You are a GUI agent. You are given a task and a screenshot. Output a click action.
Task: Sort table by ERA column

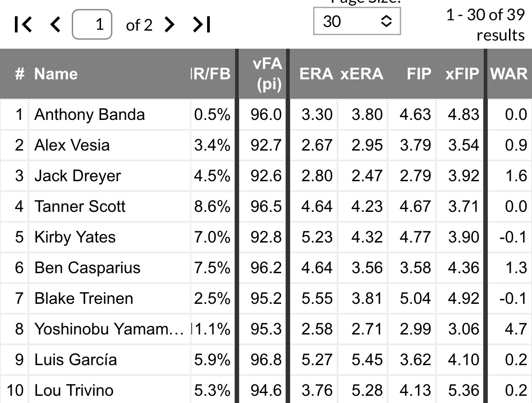coord(316,74)
